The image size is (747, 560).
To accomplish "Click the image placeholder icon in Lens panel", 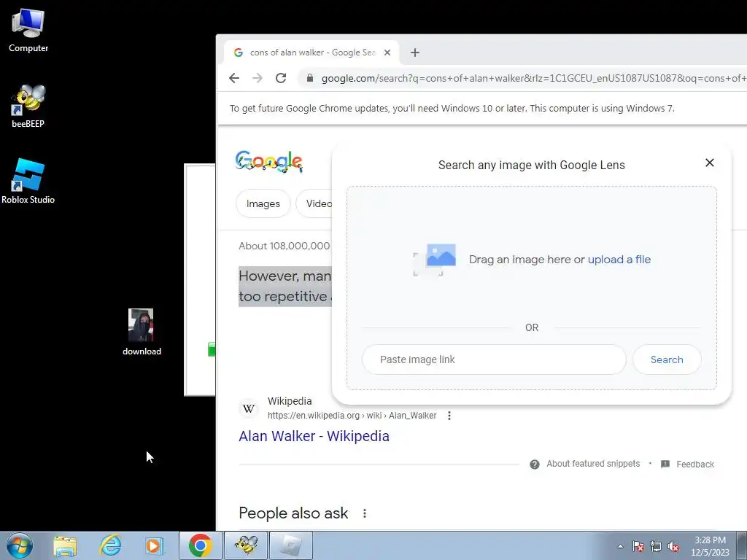I will (435, 260).
